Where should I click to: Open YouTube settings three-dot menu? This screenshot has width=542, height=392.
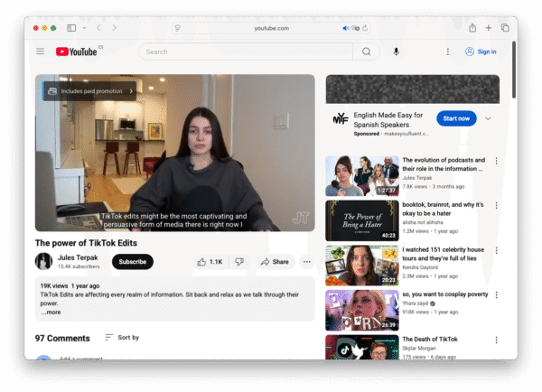pyautogui.click(x=447, y=51)
